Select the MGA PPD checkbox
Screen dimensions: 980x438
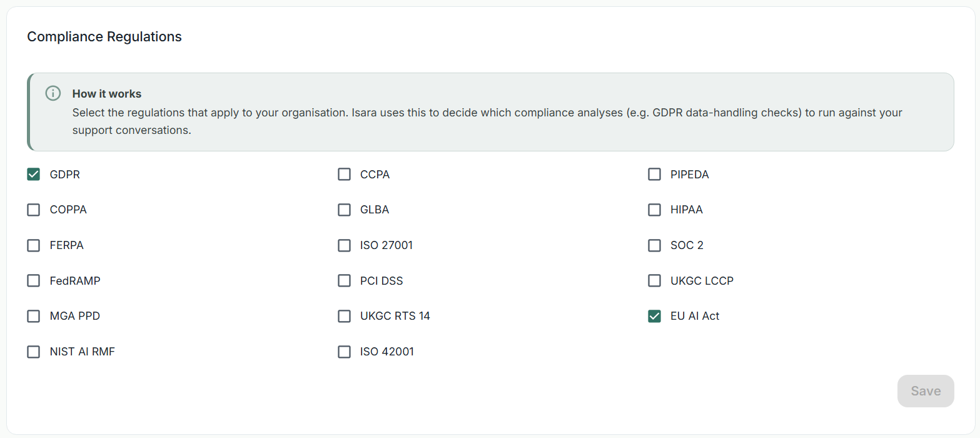[34, 316]
